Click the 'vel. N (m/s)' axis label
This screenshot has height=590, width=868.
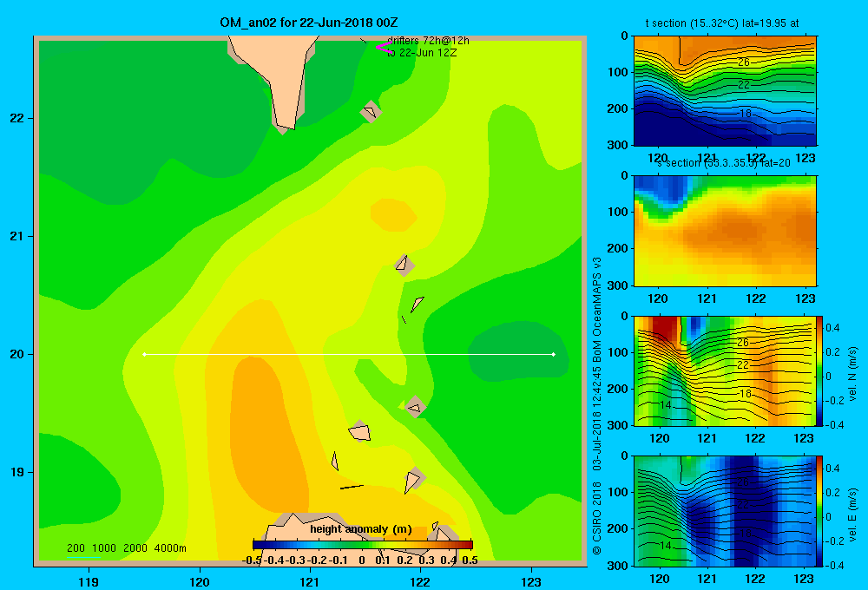(853, 374)
